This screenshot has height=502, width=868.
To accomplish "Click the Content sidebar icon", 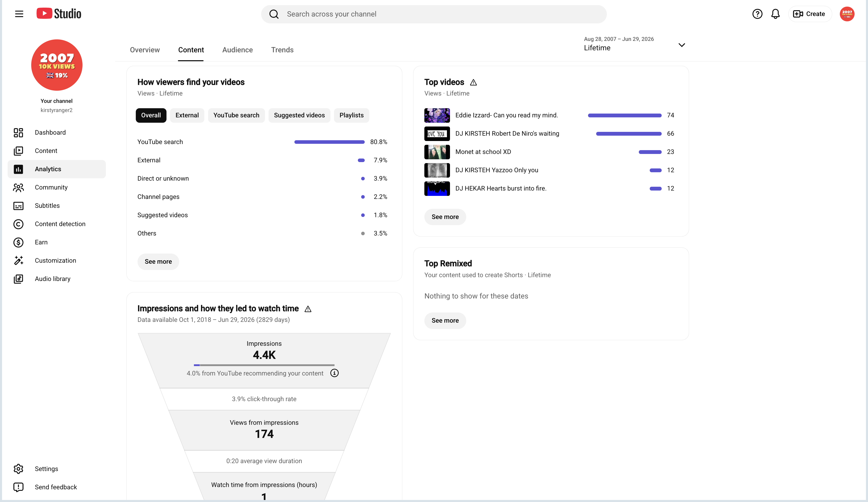I will [18, 151].
